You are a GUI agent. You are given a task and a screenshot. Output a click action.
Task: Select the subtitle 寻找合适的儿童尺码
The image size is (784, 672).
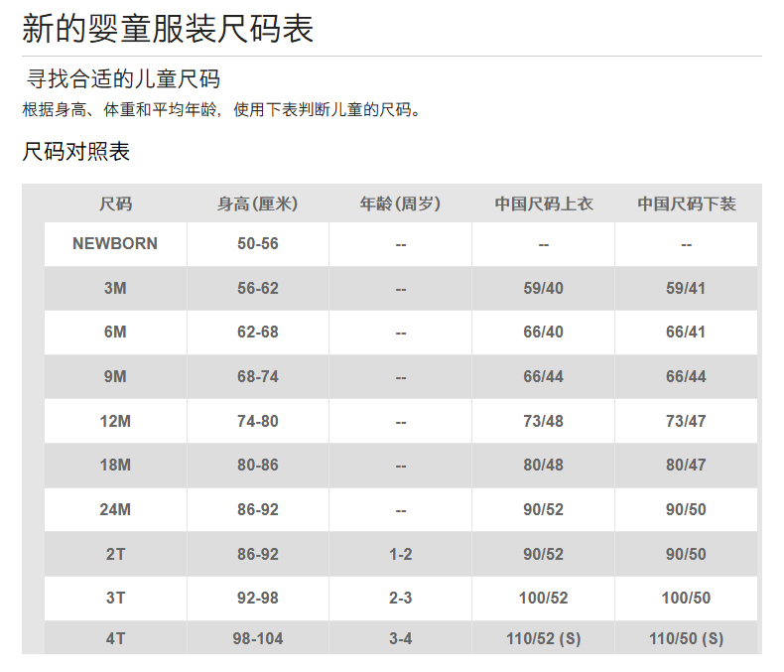coord(123,79)
